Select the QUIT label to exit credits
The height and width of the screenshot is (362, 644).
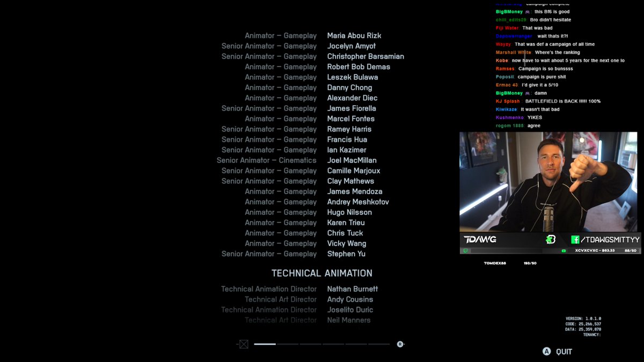[564, 352]
